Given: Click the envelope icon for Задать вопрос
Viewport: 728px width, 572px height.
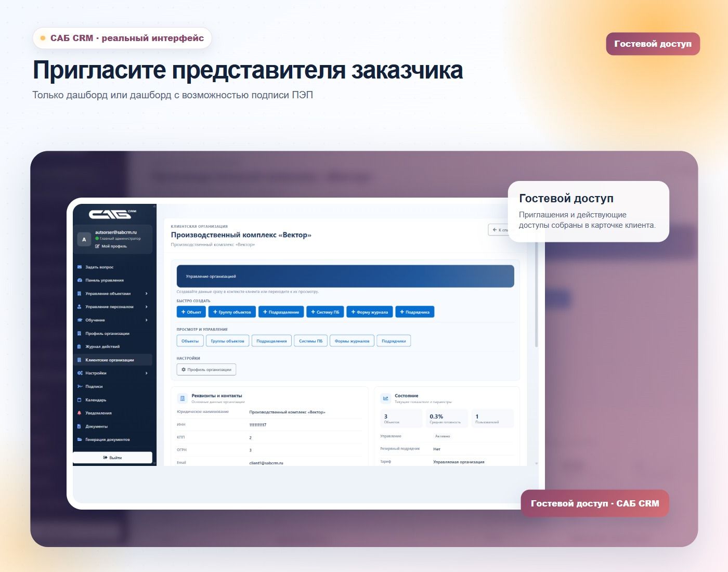Looking at the screenshot, I should pyautogui.click(x=80, y=267).
